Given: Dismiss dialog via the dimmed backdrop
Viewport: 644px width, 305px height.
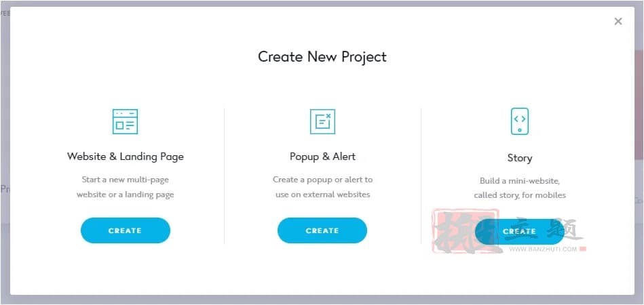Looking at the screenshot, I should tap(322, 300).
